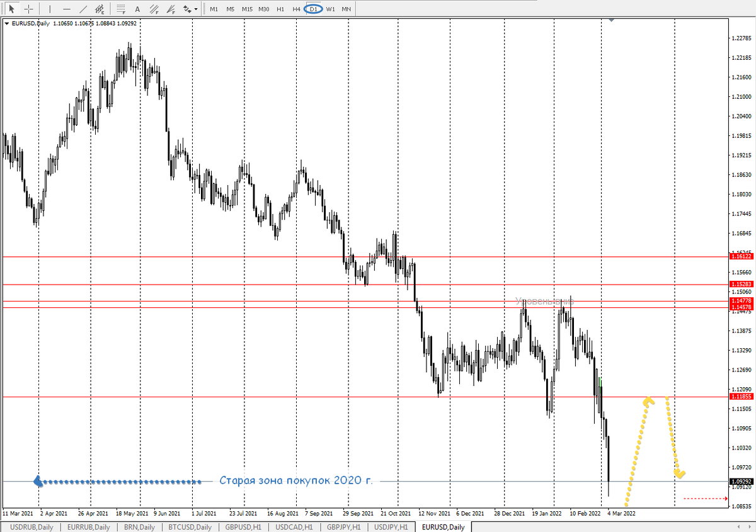Image resolution: width=756 pixels, height=532 pixels.
Task: Choose the Text 'A' tool
Action: point(137,9)
